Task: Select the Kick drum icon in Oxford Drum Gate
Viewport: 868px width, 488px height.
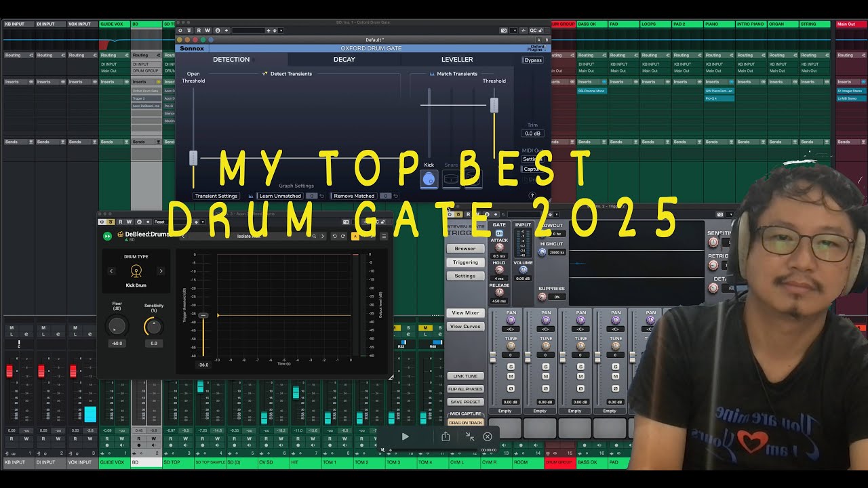Action: (429, 179)
